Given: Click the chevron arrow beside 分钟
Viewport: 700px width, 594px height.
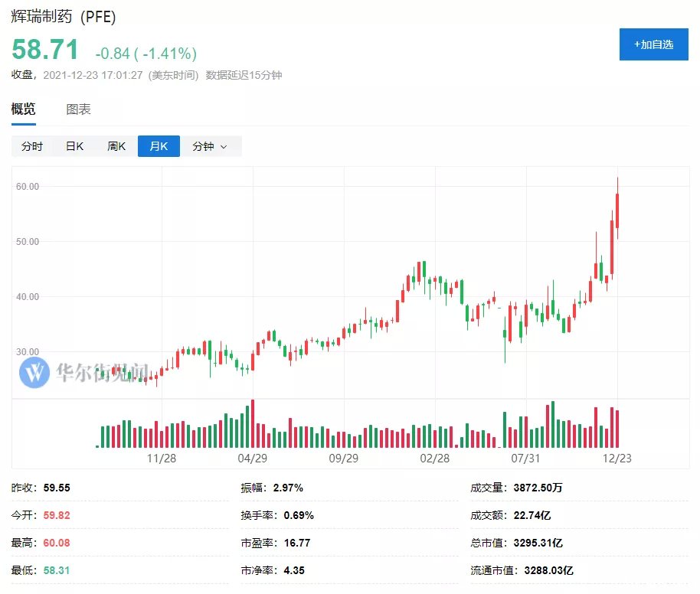Looking at the screenshot, I should click(224, 147).
